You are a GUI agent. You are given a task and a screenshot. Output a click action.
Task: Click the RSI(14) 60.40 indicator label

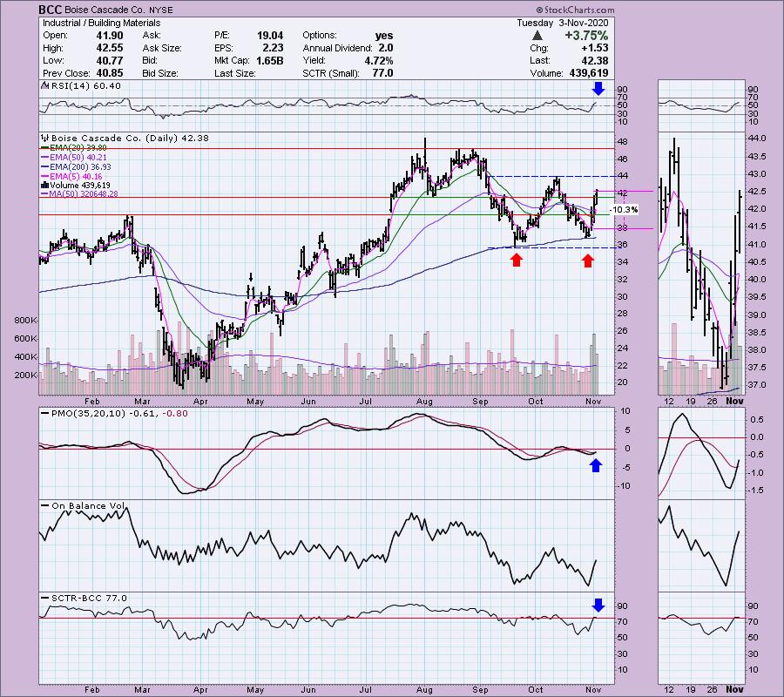[x=86, y=86]
